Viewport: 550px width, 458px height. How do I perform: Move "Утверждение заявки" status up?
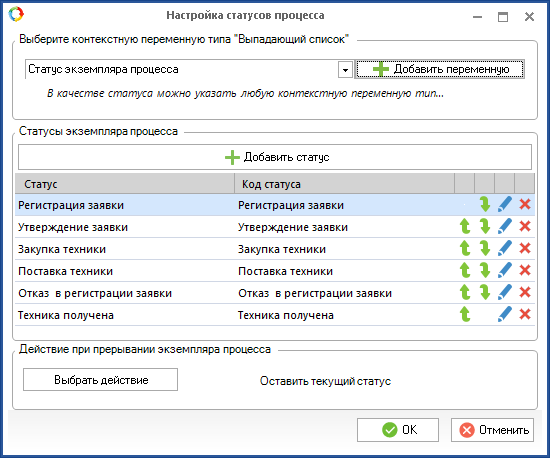click(x=465, y=227)
